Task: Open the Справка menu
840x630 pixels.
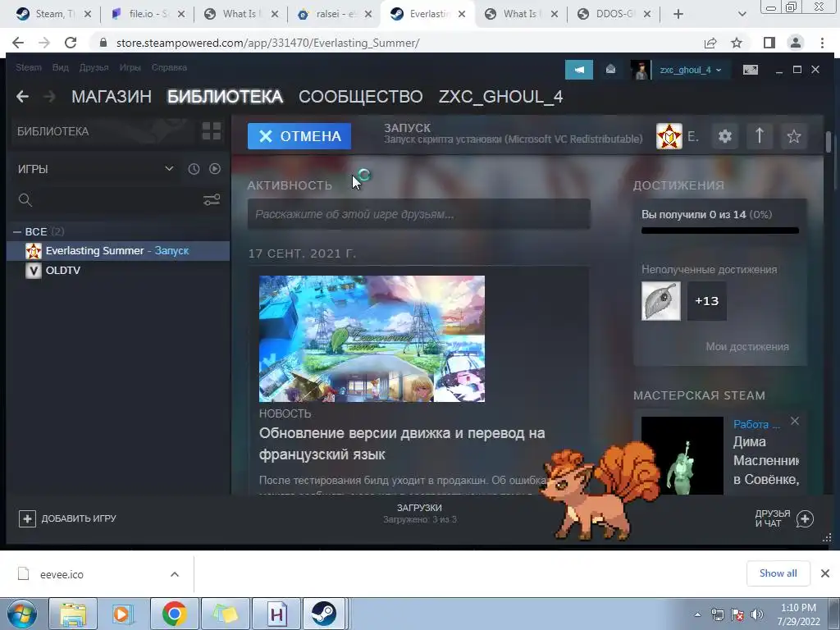Action: click(169, 67)
